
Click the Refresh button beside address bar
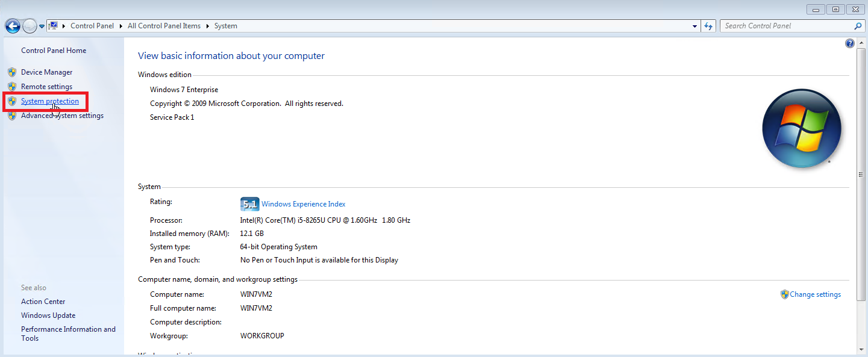(708, 26)
